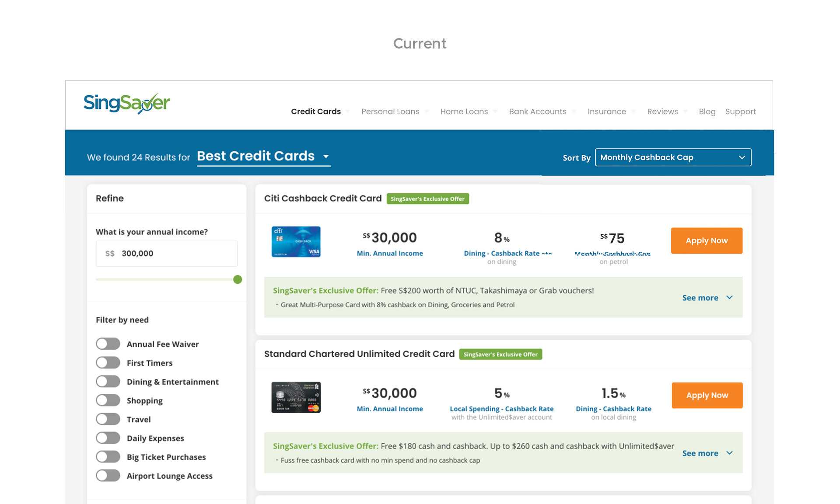The image size is (840, 504).
Task: Click the annual income slider handle
Action: [238, 279]
